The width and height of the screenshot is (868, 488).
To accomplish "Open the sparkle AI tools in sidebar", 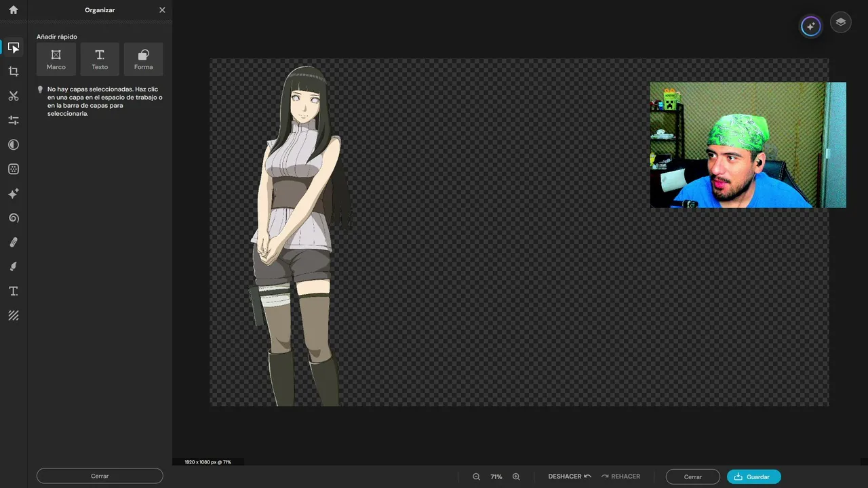I will [x=14, y=194].
